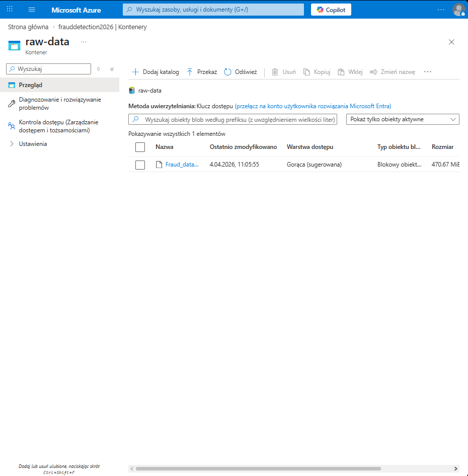Screen dimensions: 468x476
Task: Sort by Warstwa dostępu column header
Action: point(310,147)
